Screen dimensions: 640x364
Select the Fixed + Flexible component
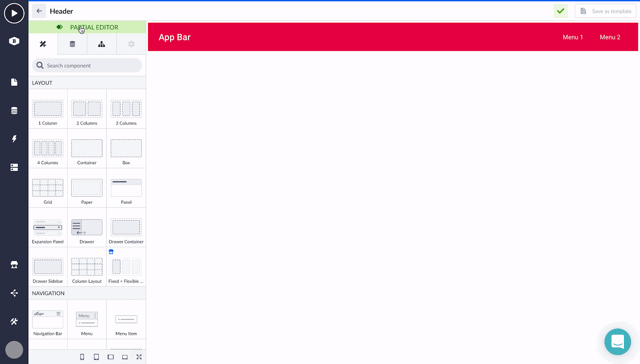click(x=126, y=267)
